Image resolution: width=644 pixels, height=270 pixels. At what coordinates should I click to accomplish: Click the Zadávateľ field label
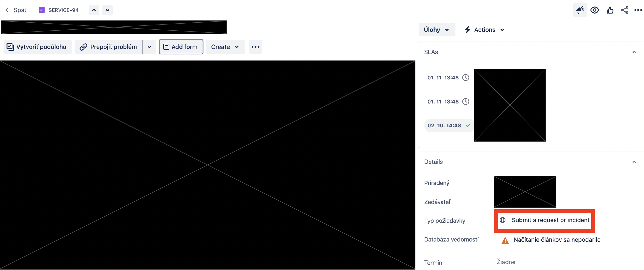(437, 202)
